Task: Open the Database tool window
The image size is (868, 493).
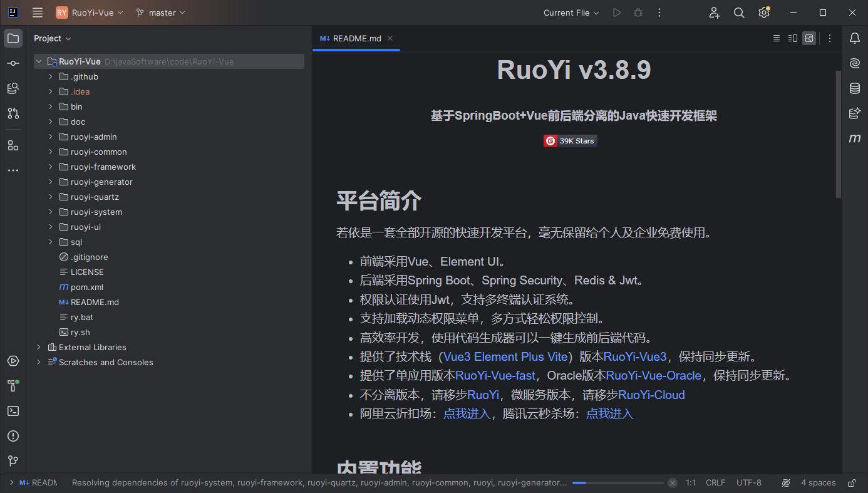Action: [x=855, y=88]
